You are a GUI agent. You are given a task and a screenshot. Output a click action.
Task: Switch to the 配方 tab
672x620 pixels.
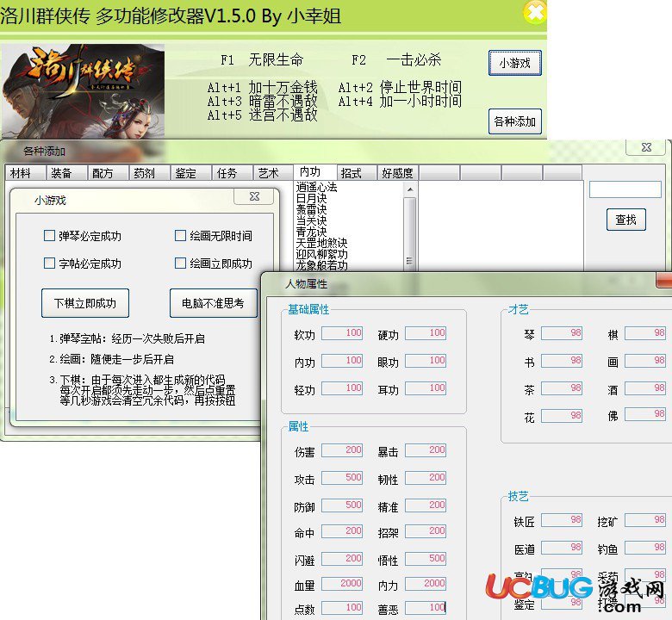click(x=108, y=173)
